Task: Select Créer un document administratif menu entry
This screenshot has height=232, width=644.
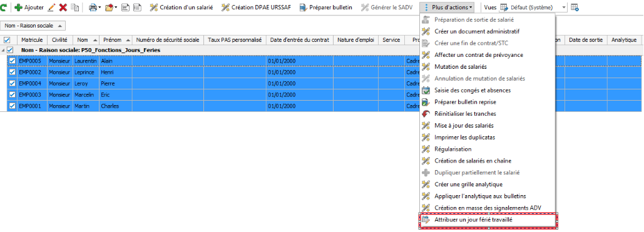Action: 487,31
